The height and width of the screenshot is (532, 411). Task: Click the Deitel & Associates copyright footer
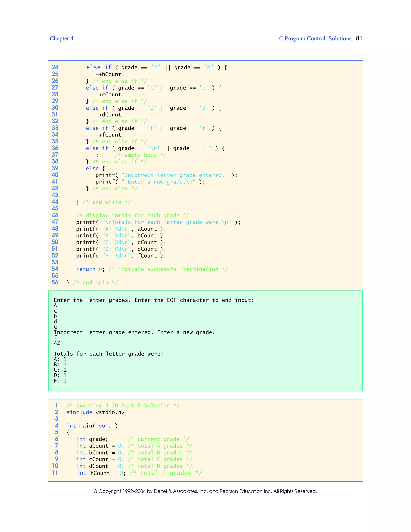point(205,491)
